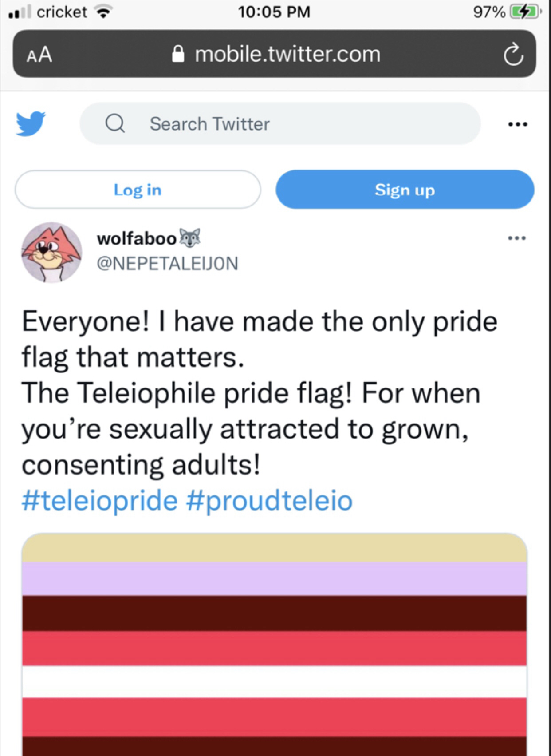Tap the wolfaboo profile avatar
The width and height of the screenshot is (551, 756).
coord(51,252)
